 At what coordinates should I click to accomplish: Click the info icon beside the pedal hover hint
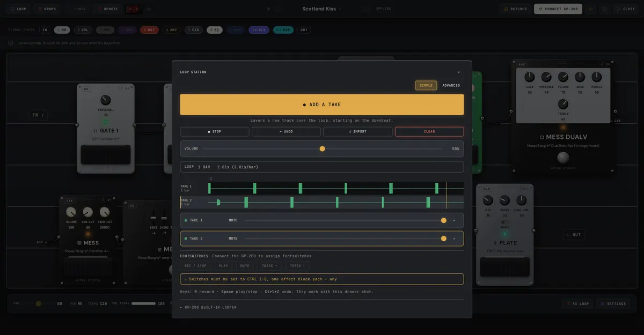[11, 43]
